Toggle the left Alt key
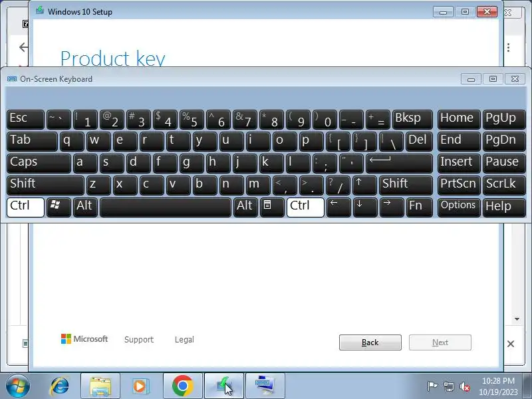Image resolution: width=532 pixels, height=399 pixels. point(85,207)
